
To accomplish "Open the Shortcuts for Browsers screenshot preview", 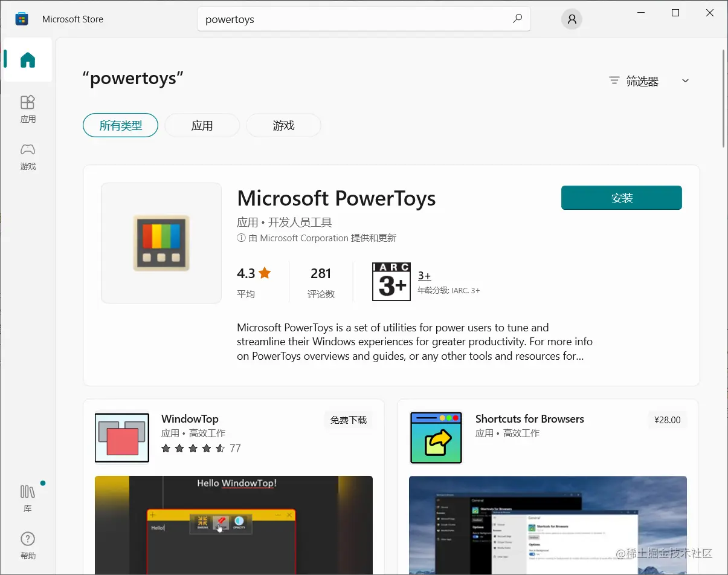I will (548, 525).
